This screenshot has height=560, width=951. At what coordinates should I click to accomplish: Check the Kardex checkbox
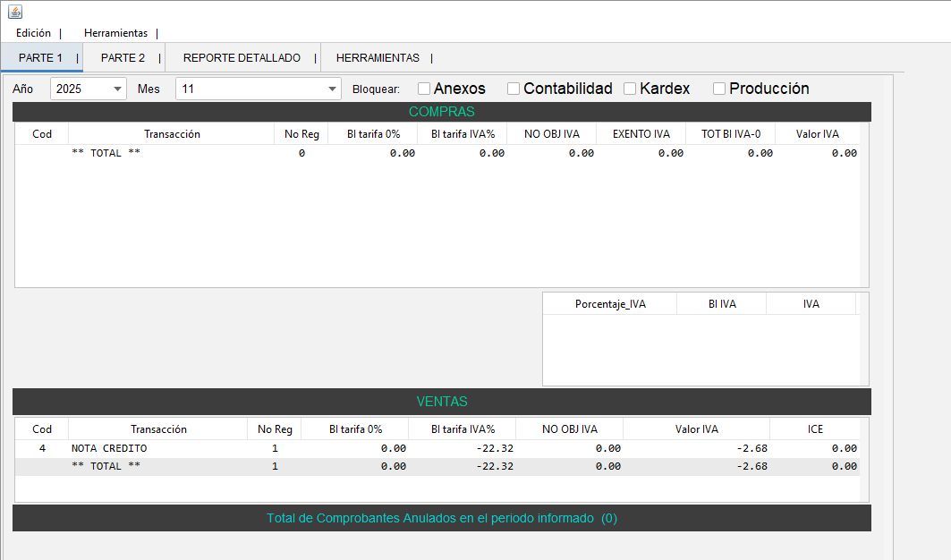pos(630,89)
